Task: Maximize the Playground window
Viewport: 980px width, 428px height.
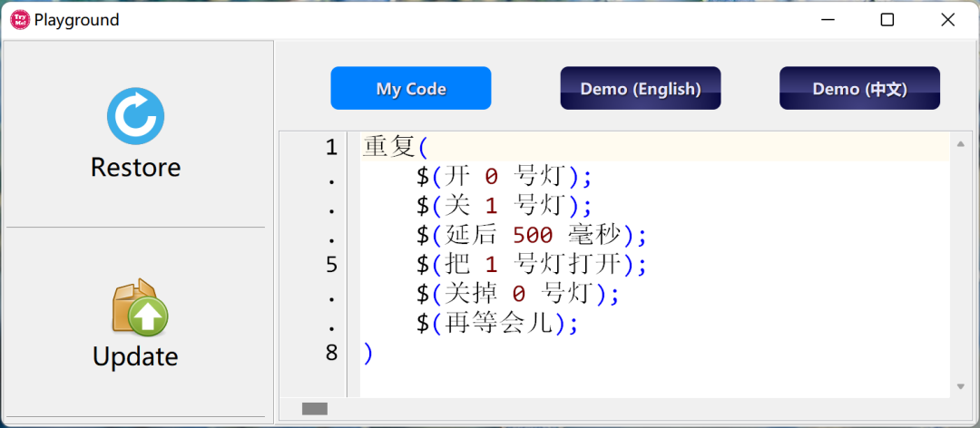Action: point(887,20)
